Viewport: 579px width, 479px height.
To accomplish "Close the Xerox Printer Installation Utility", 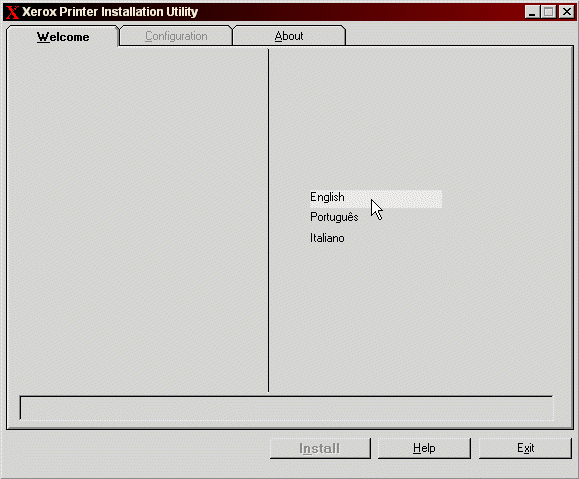I will [566, 12].
